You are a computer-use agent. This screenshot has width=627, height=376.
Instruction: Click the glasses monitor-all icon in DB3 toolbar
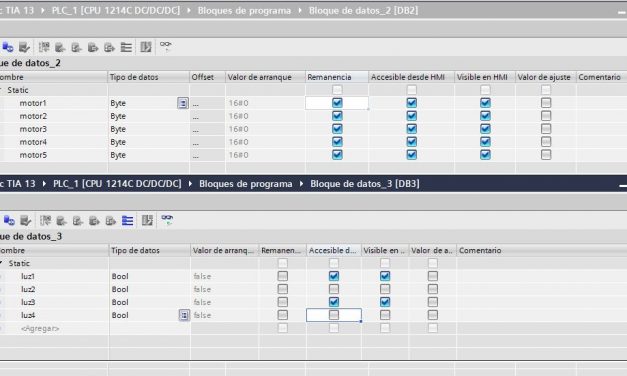[167, 220]
